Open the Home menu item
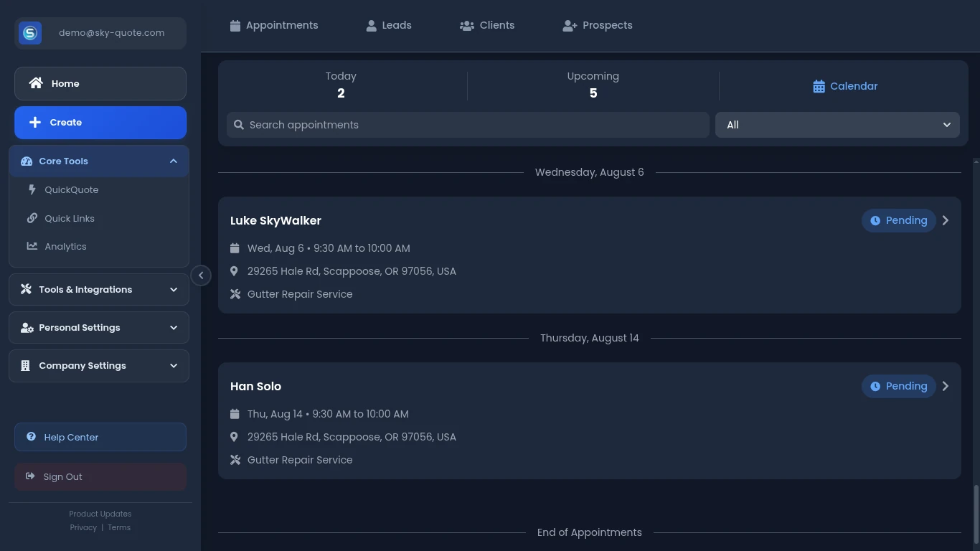This screenshot has height=551, width=980. (65, 83)
